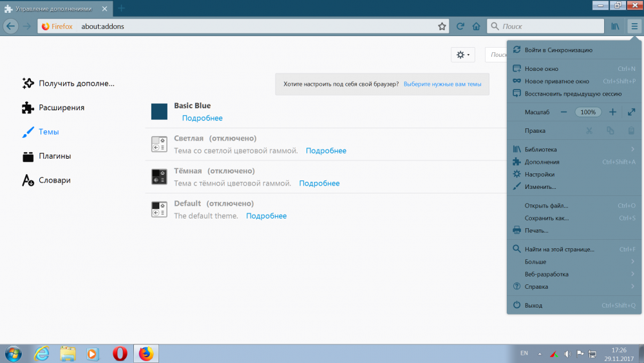Close the Управление дополнениями tab
This screenshot has height=363, width=644.
tap(105, 8)
